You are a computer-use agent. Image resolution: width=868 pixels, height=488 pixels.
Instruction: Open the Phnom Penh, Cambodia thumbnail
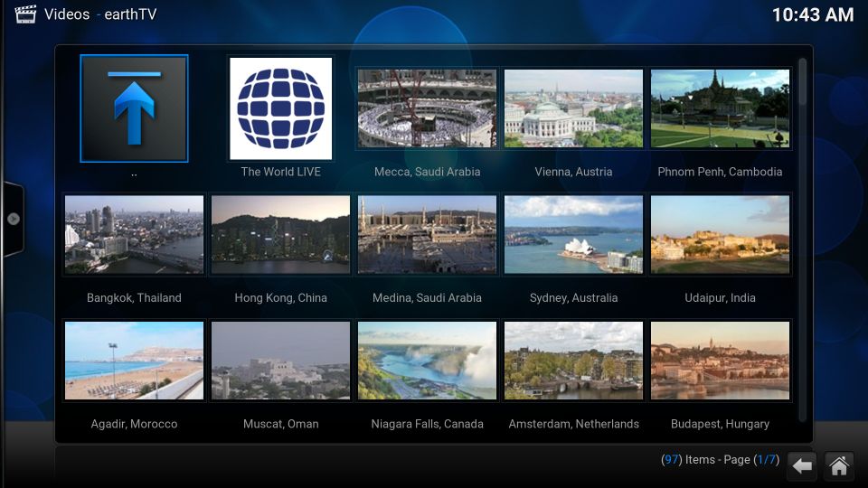tap(720, 108)
